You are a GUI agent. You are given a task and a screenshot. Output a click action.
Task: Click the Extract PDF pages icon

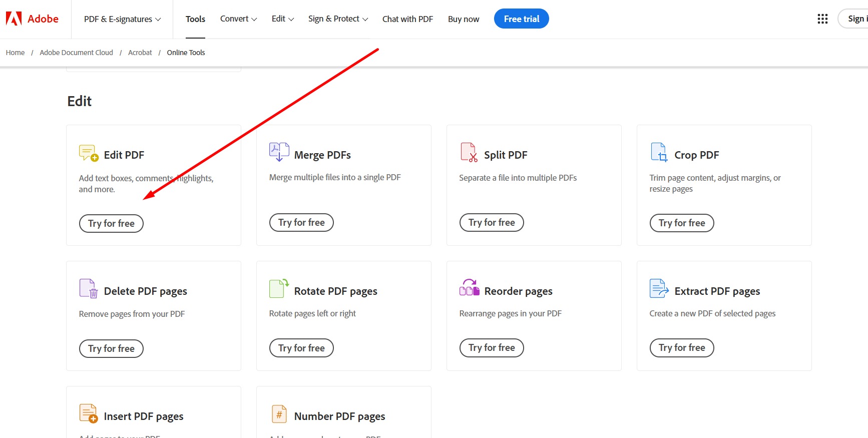tap(659, 288)
